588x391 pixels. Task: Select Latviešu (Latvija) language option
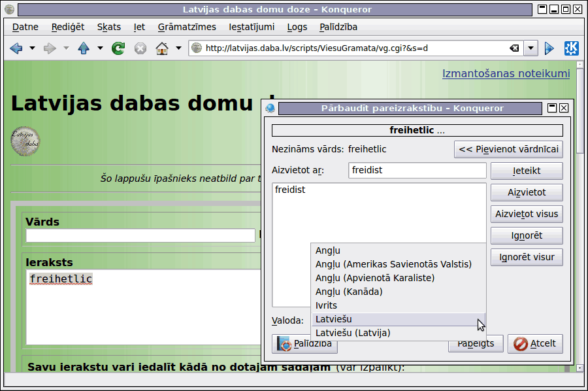[x=399, y=333]
